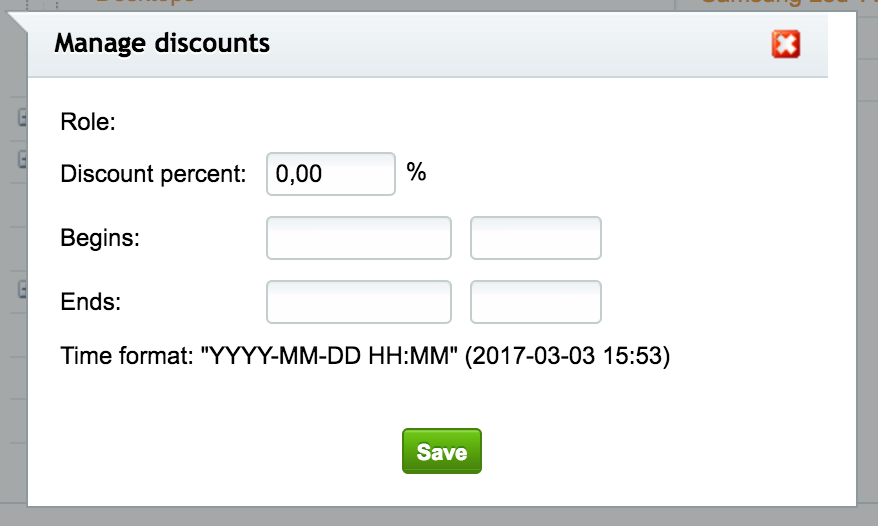Viewport: 878px width, 526px height.
Task: Focus the Begins date field
Action: click(359, 238)
